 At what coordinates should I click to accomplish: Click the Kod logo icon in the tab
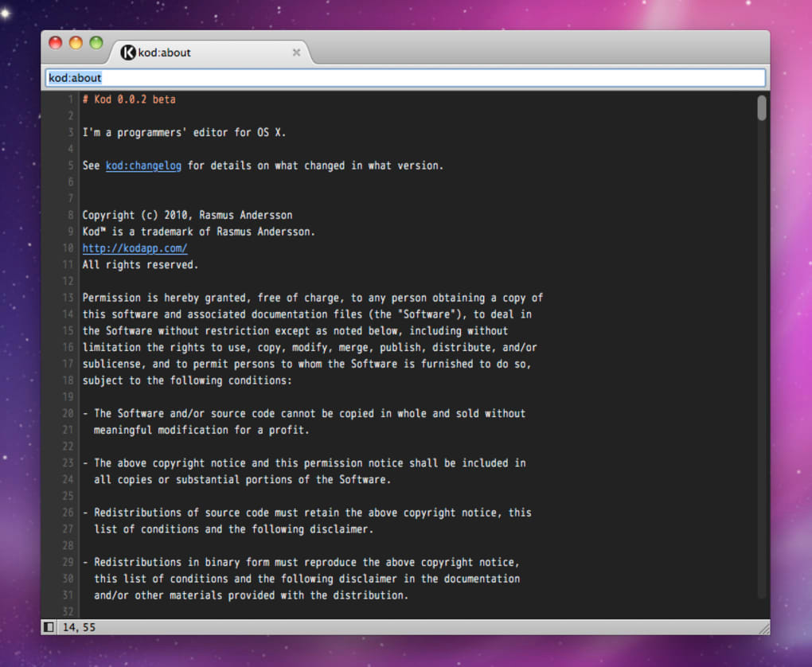click(128, 53)
